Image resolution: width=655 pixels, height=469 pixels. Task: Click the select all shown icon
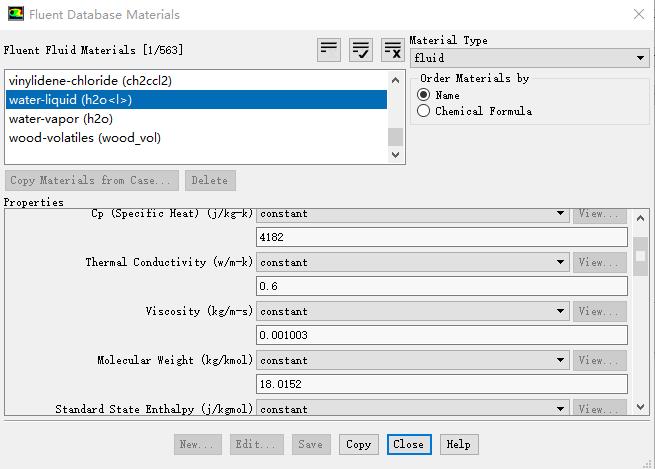point(361,50)
